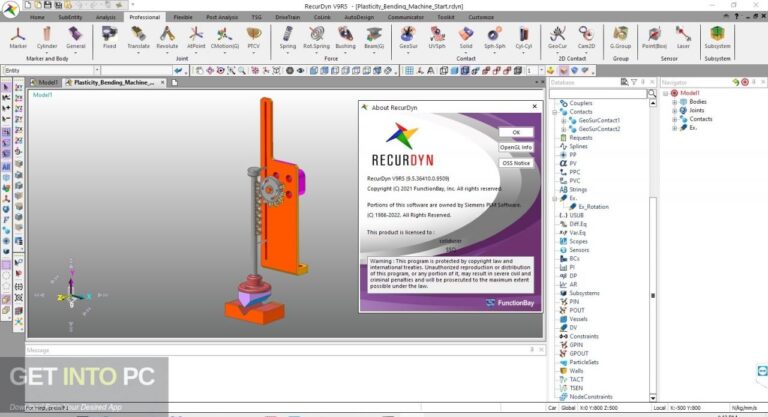This screenshot has width=768, height=417.
Task: Add a Spring force
Action: (288, 38)
